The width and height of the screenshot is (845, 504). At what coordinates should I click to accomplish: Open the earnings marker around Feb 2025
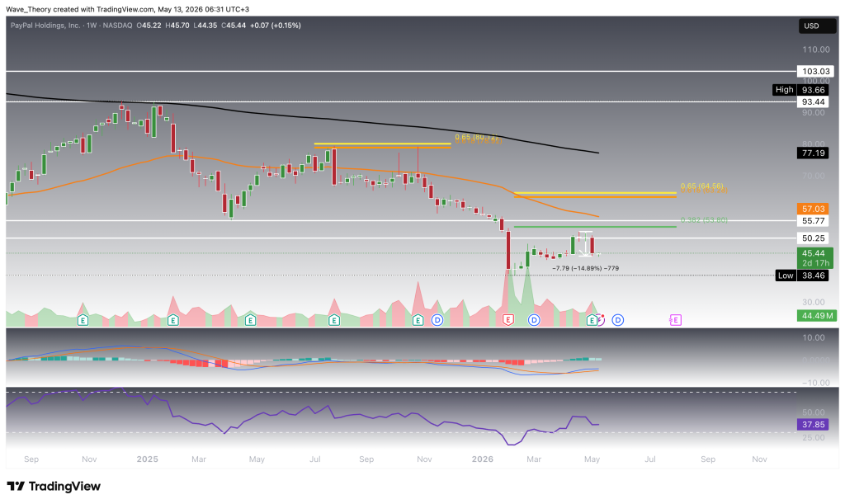pos(173,320)
